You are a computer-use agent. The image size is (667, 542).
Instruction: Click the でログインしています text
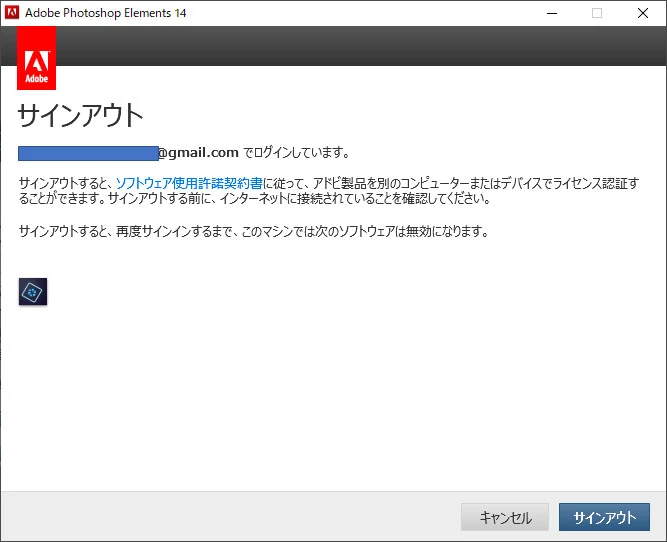click(x=296, y=152)
